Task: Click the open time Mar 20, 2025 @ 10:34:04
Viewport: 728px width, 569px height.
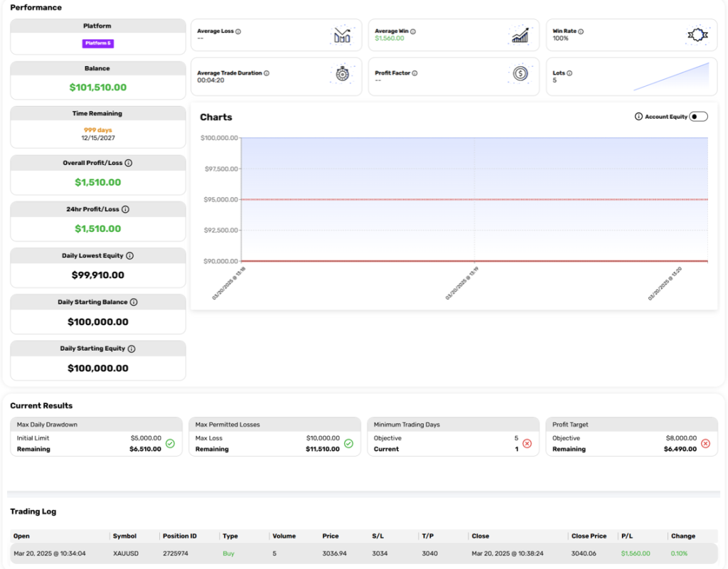Action: point(50,553)
